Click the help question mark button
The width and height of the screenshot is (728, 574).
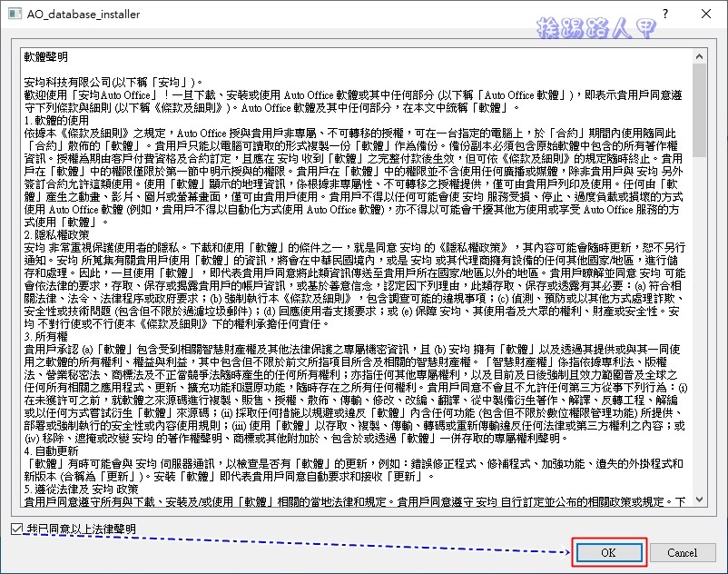click(x=665, y=14)
